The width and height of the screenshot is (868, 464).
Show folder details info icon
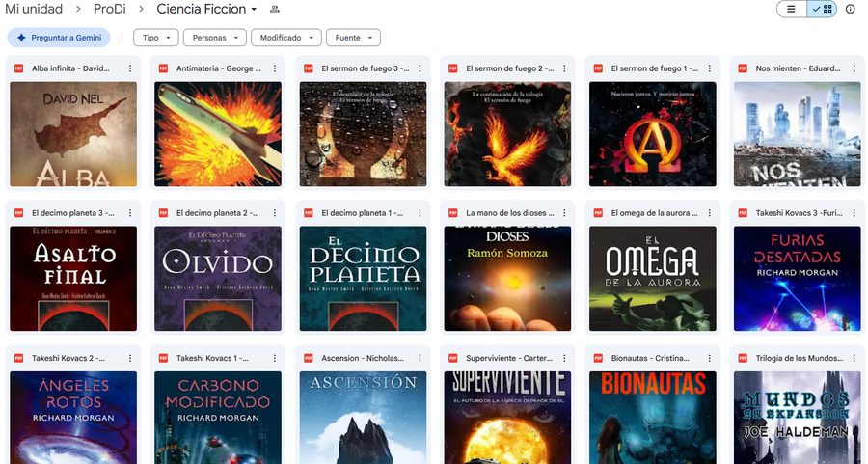(x=851, y=9)
